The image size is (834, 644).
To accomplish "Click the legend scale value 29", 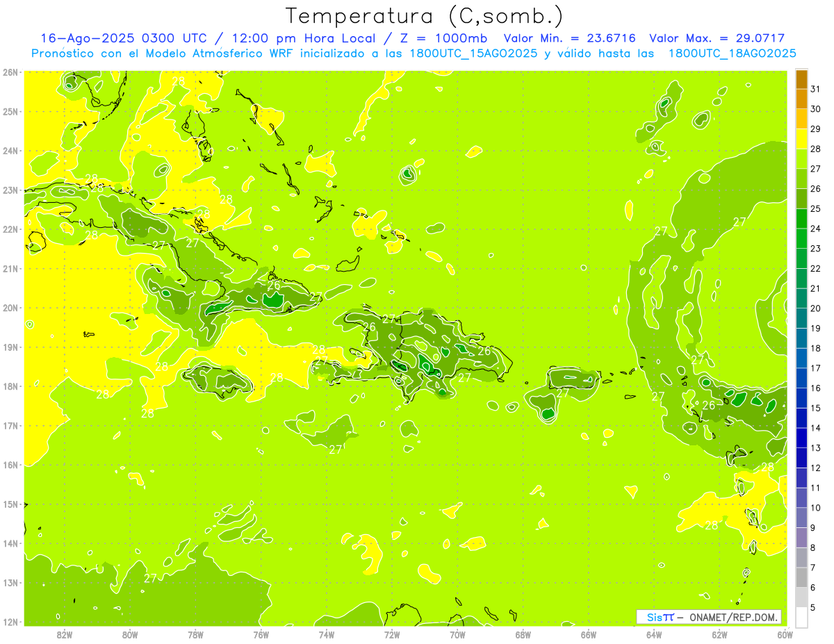I will coord(815,129).
